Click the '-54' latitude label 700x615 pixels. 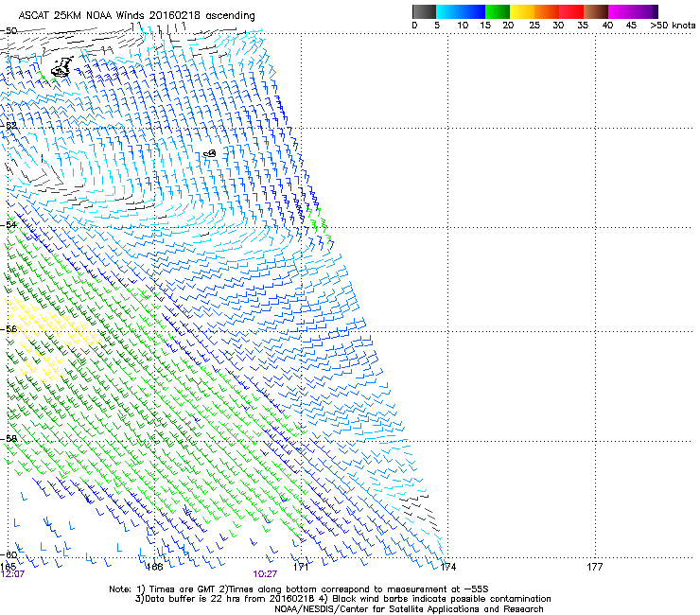tap(9, 224)
